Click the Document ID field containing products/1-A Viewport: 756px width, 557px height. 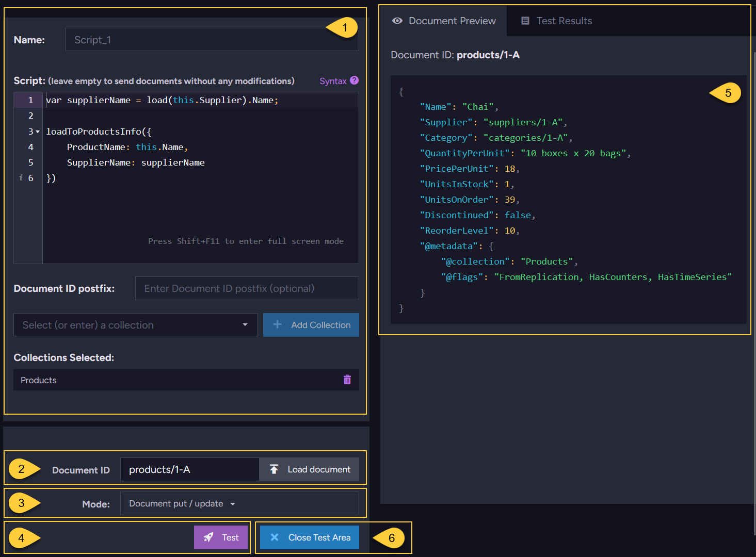190,469
